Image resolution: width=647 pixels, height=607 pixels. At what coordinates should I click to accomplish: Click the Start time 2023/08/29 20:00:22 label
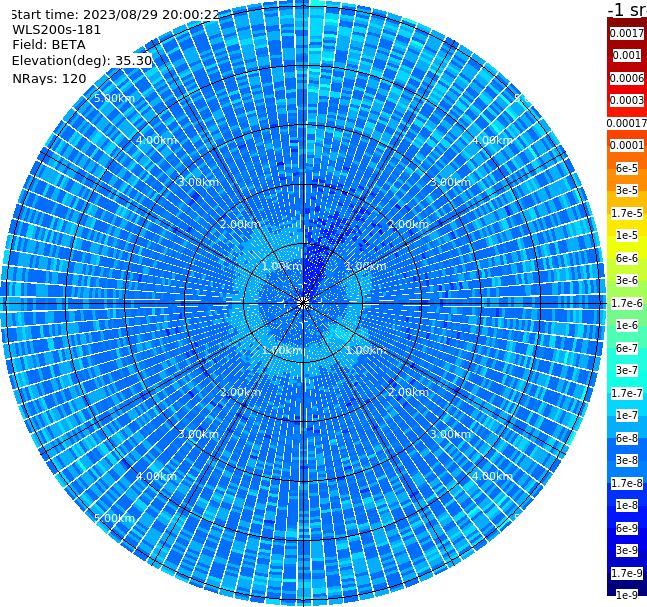tap(114, 14)
